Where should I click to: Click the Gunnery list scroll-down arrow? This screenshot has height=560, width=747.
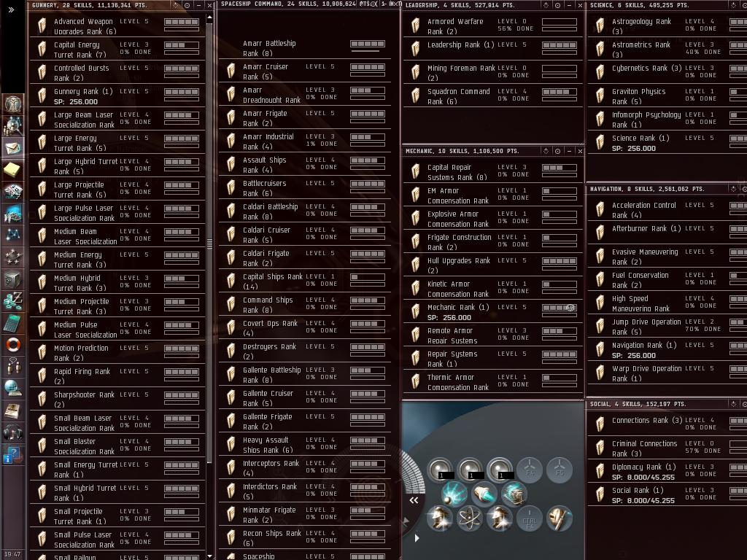[x=209, y=556]
